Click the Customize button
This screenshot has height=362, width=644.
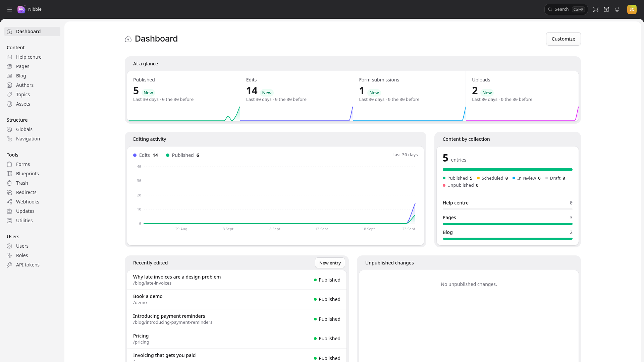pyautogui.click(x=563, y=39)
